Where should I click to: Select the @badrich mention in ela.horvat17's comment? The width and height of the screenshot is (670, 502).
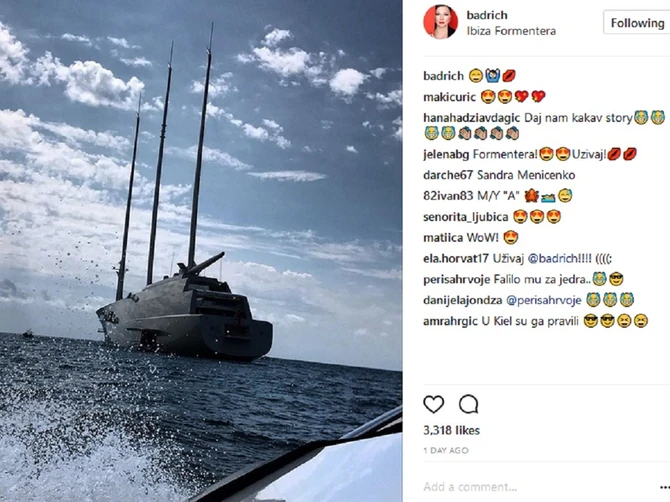(x=553, y=258)
